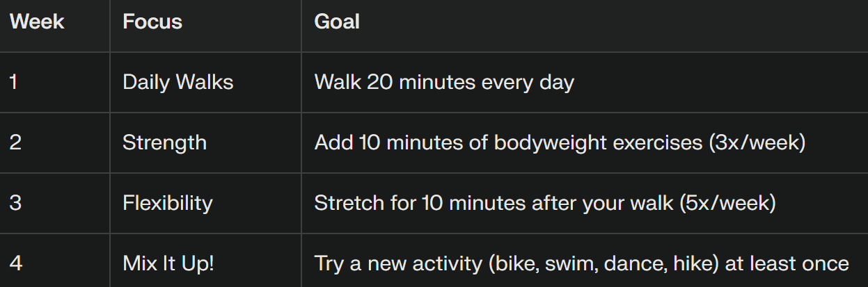Click the Focus column header
This screenshot has height=287, width=868.
[x=152, y=22]
